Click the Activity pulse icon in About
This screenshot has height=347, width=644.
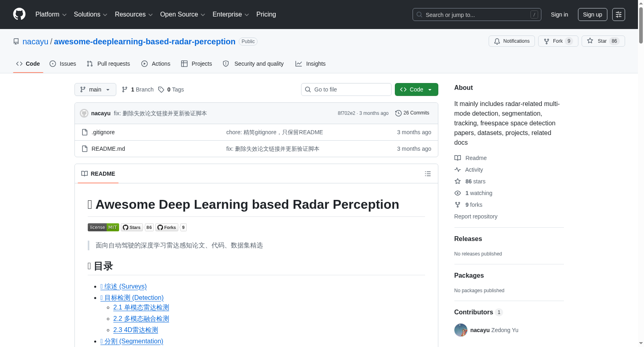pos(458,170)
